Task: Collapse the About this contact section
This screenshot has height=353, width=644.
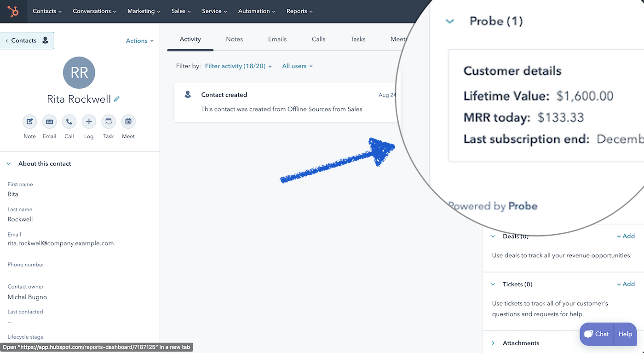Action: [x=9, y=164]
